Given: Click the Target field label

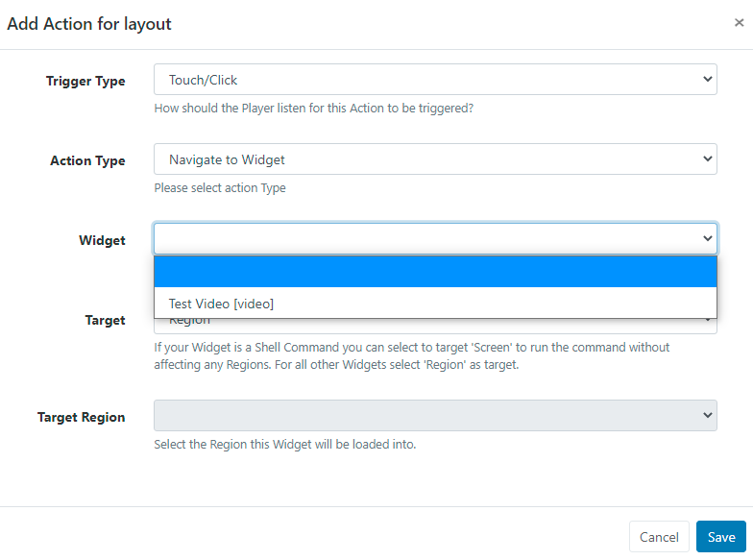Looking at the screenshot, I should click(105, 321).
